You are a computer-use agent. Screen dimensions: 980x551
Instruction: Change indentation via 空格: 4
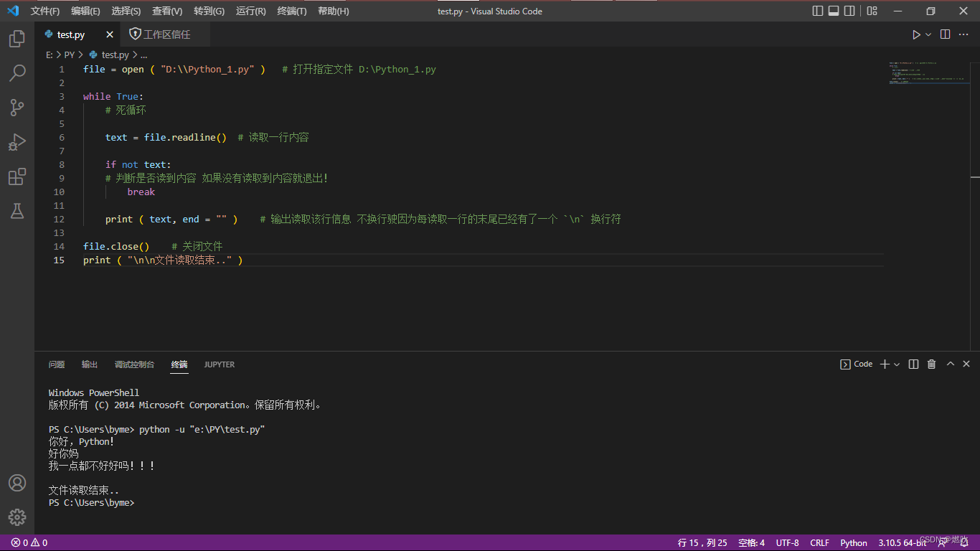tap(751, 543)
